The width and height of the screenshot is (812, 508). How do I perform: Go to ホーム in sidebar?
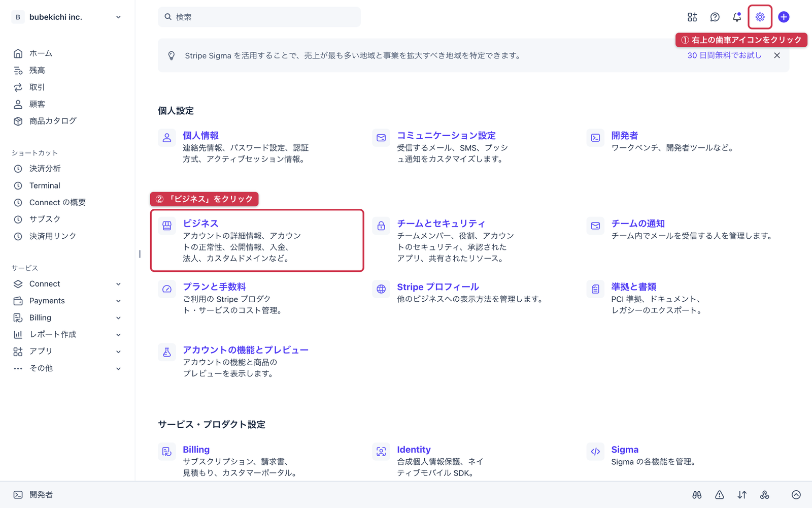click(x=41, y=53)
